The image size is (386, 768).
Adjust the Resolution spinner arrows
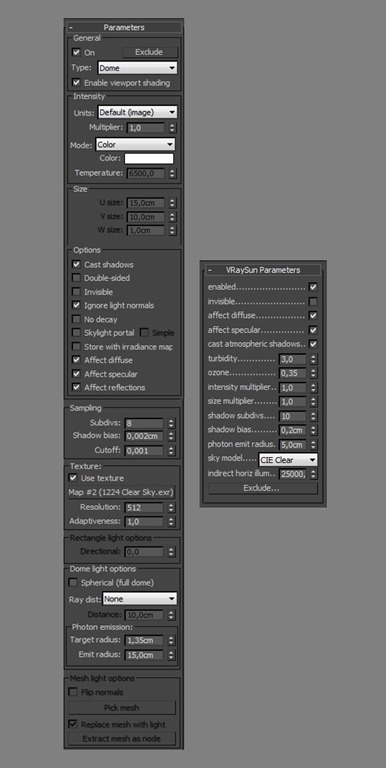[171, 507]
